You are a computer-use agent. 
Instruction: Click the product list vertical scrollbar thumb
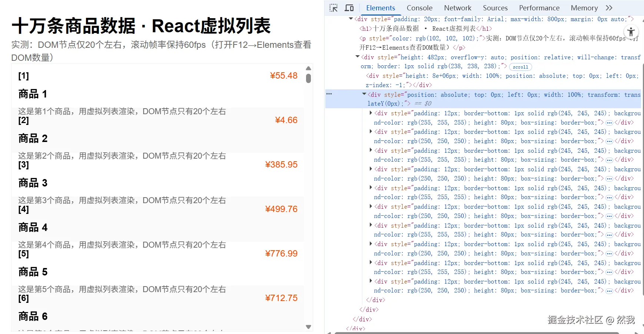(308, 78)
